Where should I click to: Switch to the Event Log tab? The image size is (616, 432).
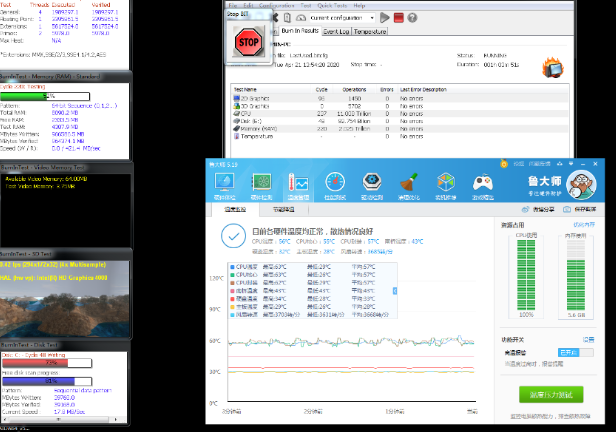(x=336, y=31)
